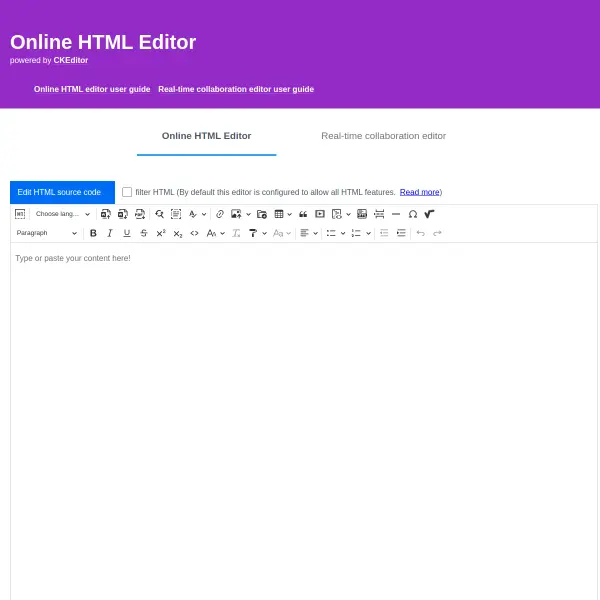Open the file manager folder icon
The height and width of the screenshot is (600, 600).
(x=262, y=214)
